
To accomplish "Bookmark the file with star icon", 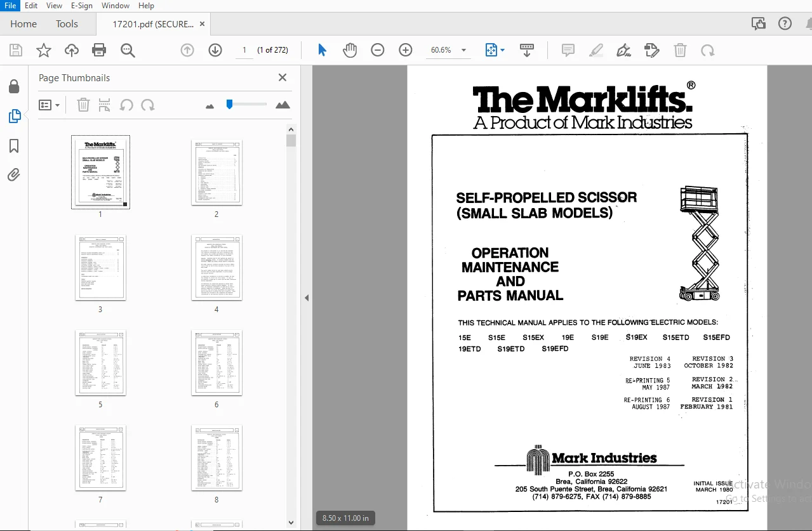I will point(44,50).
